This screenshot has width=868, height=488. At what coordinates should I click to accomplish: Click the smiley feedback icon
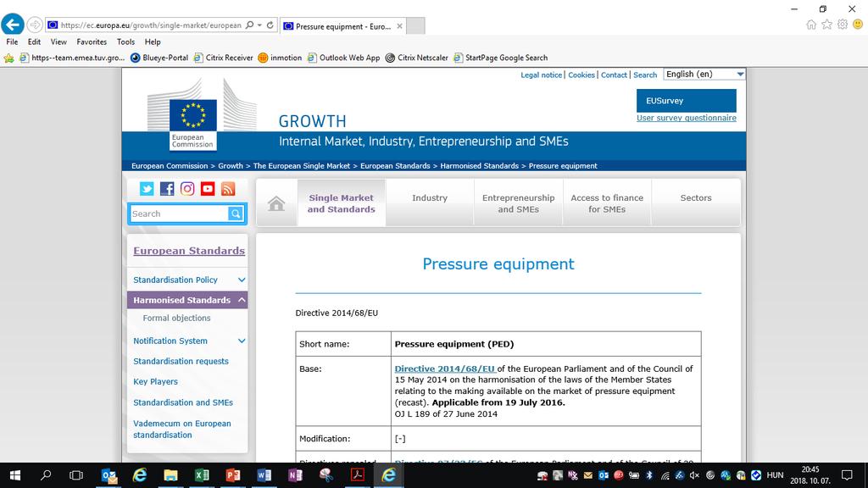(858, 25)
